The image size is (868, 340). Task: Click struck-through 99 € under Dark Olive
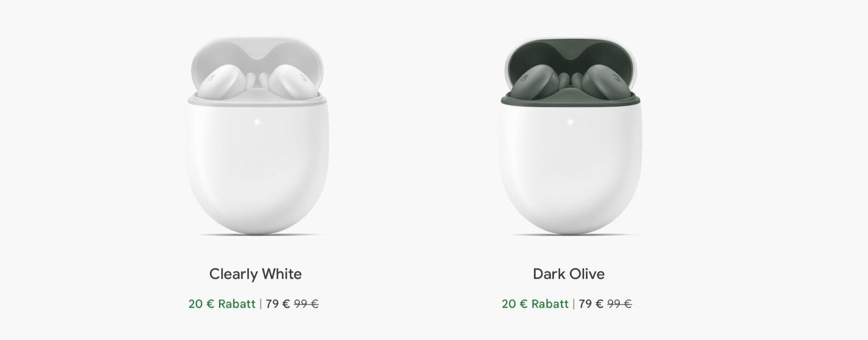click(x=620, y=304)
